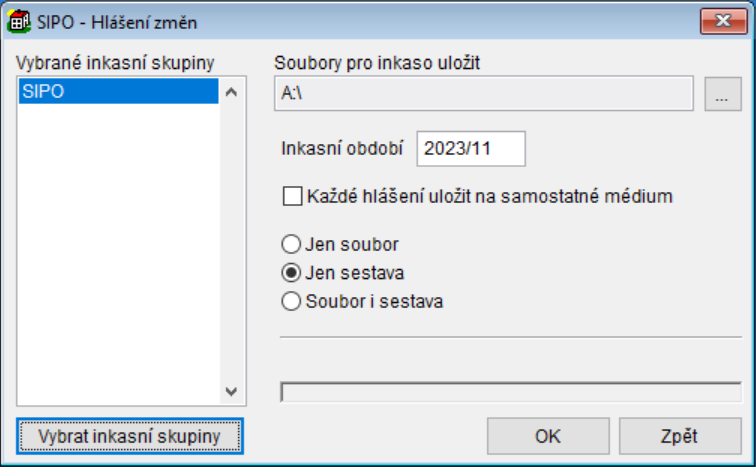Enable Každé hlášení uložit na samostatné médium
The image size is (756, 467).
pyautogui.click(x=292, y=197)
